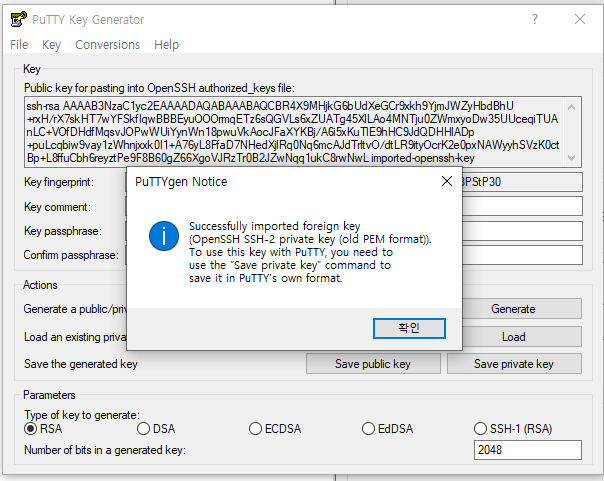Click the Key fingerprint field ending BPStP30
604x481 pixels.
522,182
